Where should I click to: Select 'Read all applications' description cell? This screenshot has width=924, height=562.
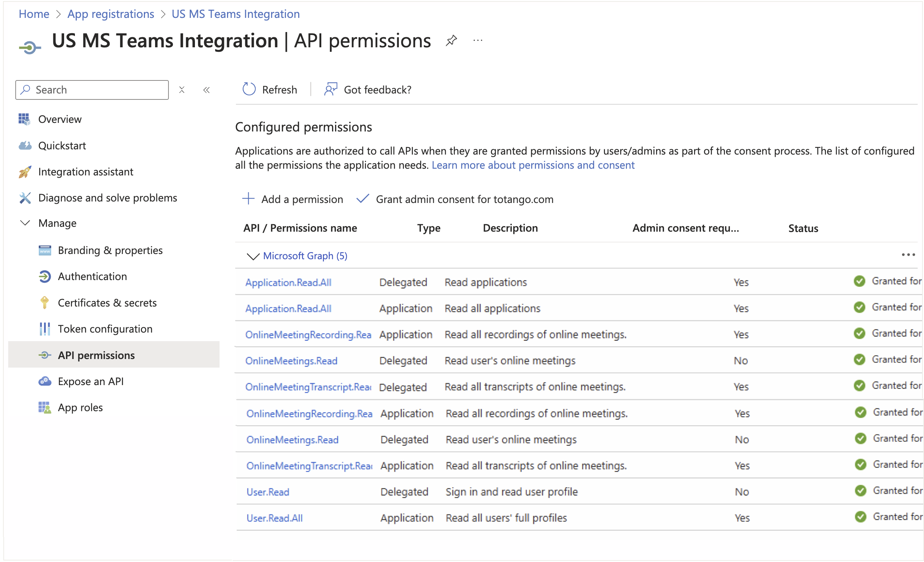pyautogui.click(x=492, y=308)
